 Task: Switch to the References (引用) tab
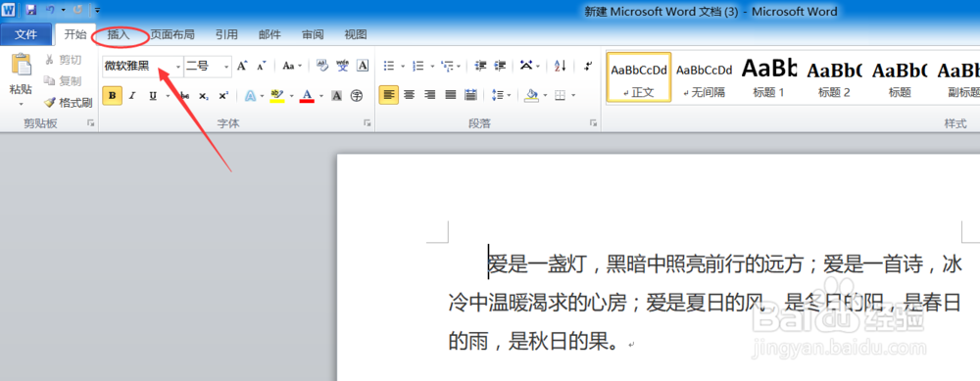coord(226,34)
